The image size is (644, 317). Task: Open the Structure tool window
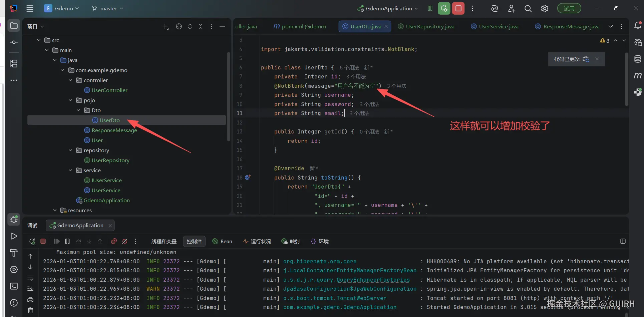[x=14, y=63]
